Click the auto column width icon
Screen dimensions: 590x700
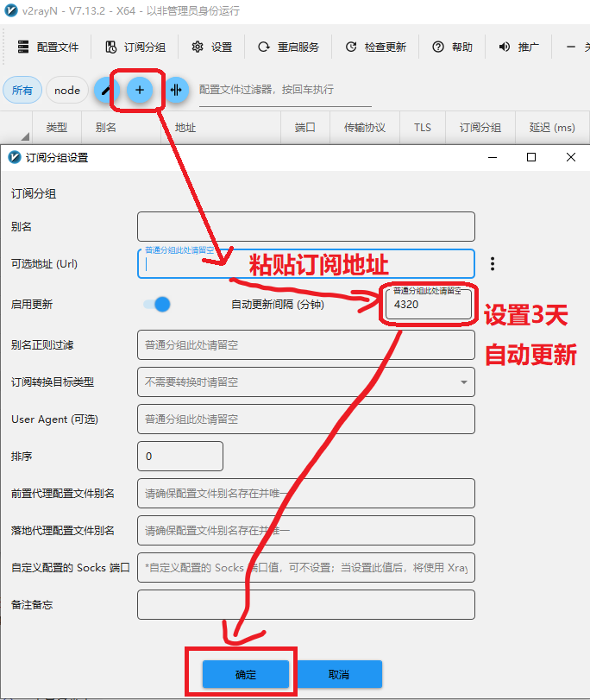[176, 90]
